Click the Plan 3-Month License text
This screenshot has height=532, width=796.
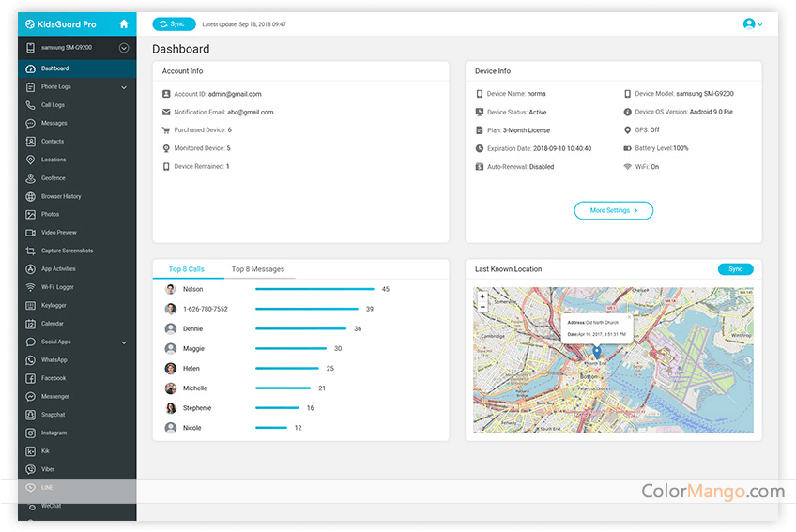tap(518, 130)
